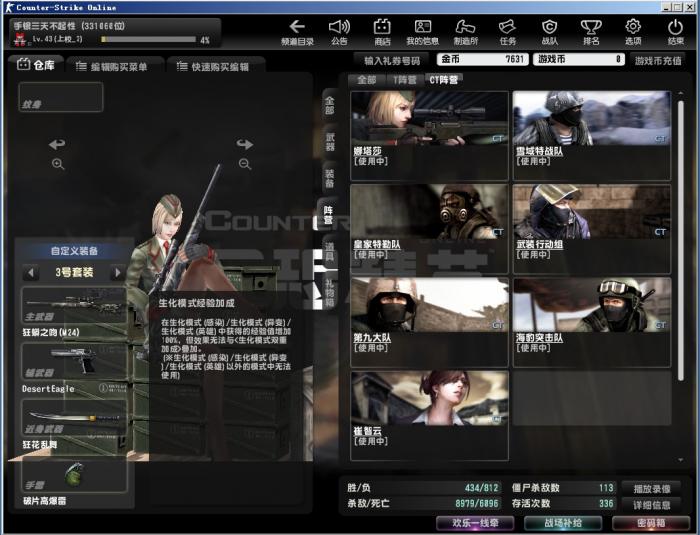Screen dimensions: 700x535
Task: Click the 播放录像 replay button
Action: [651, 489]
